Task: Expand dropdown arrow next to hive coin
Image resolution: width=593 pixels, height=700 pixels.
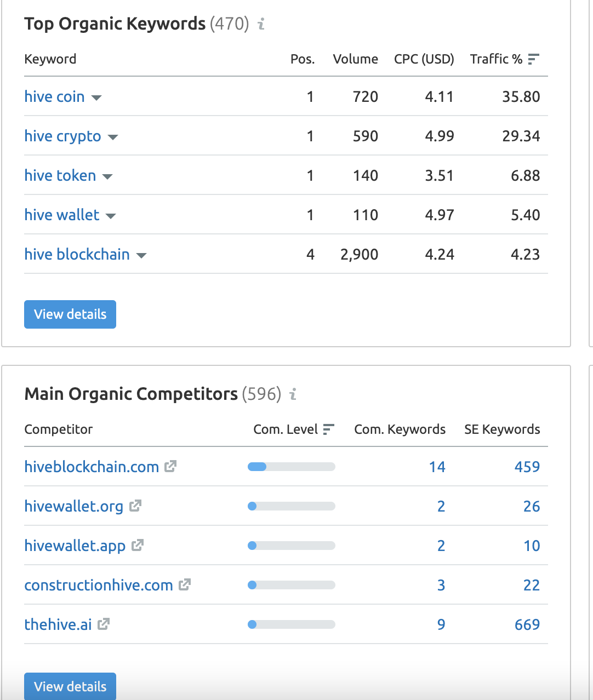Action: click(96, 98)
